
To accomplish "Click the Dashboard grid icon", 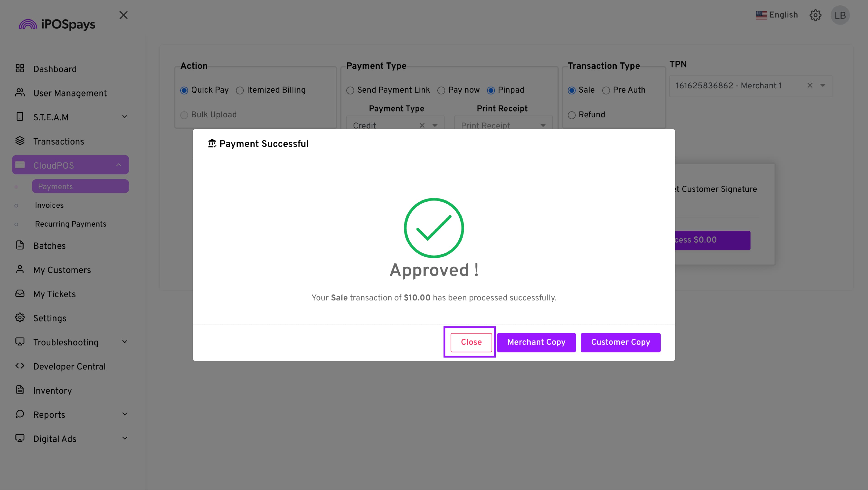I will click(x=20, y=69).
